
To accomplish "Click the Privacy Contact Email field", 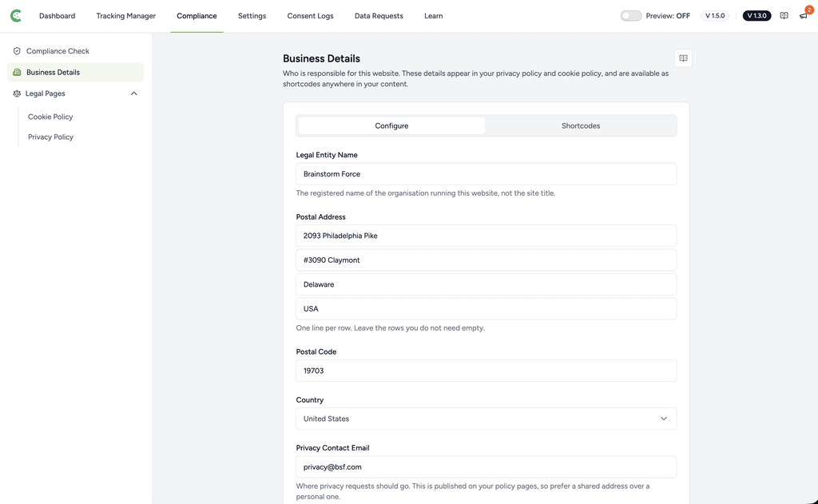I will 486,466.
